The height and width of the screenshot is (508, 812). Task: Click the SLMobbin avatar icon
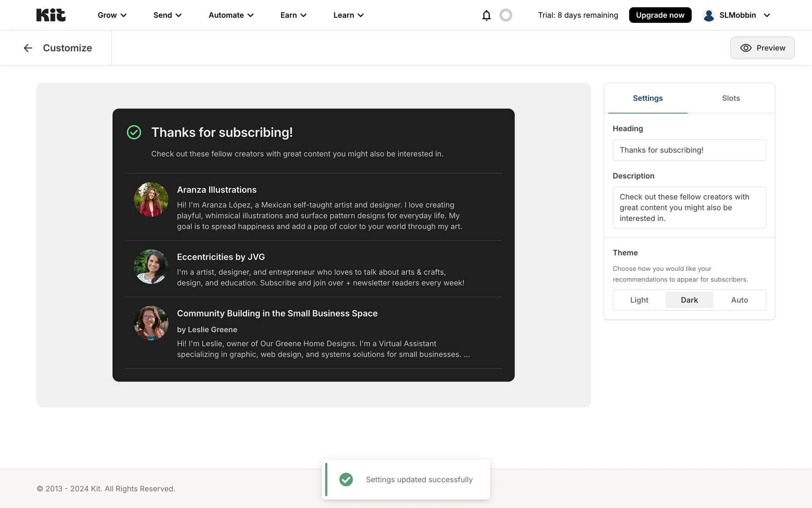[x=708, y=15]
